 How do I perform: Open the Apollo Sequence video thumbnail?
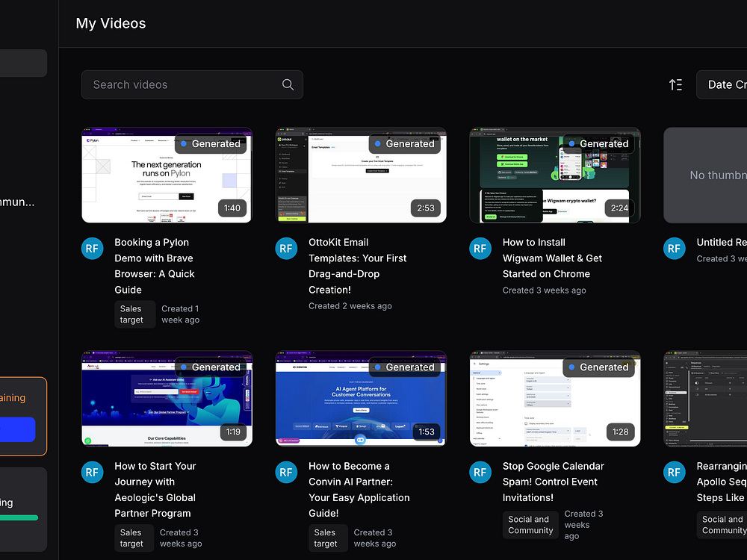[x=705, y=399]
